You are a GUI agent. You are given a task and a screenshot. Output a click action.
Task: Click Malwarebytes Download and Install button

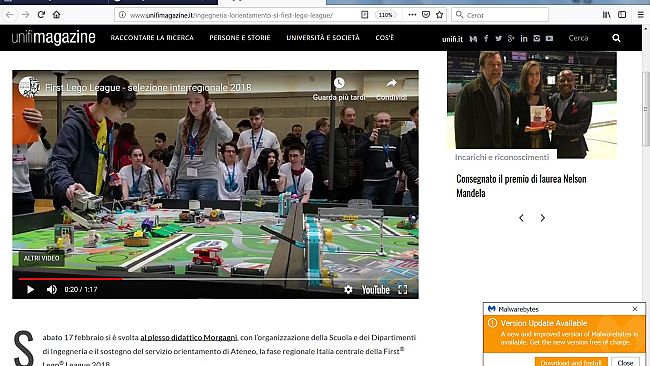pos(571,362)
